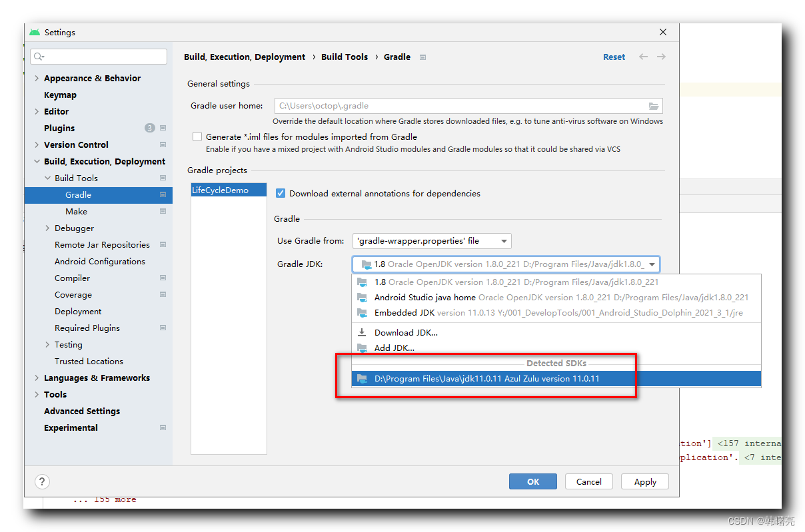The image size is (805, 532).
Task: Expand the Languages & Frameworks section
Action: pyautogui.click(x=37, y=378)
